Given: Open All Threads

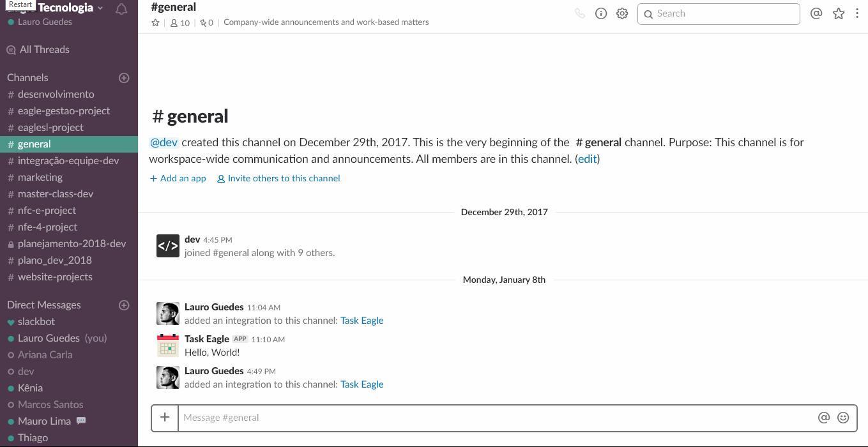Looking at the screenshot, I should 44,49.
